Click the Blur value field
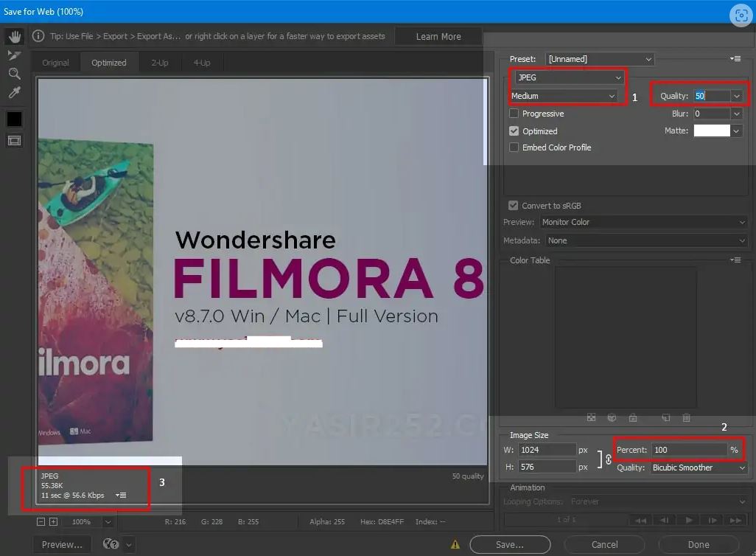The height and width of the screenshot is (556, 756). 712,114
